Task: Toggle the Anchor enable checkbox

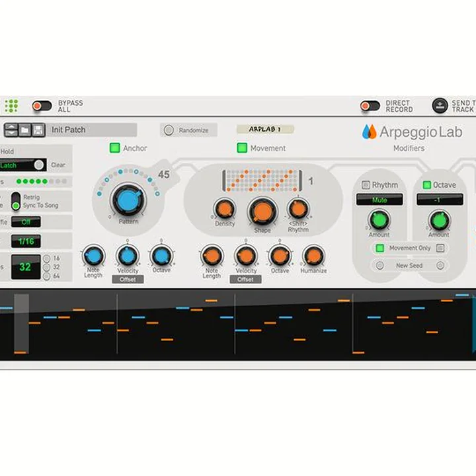Action: (115, 148)
